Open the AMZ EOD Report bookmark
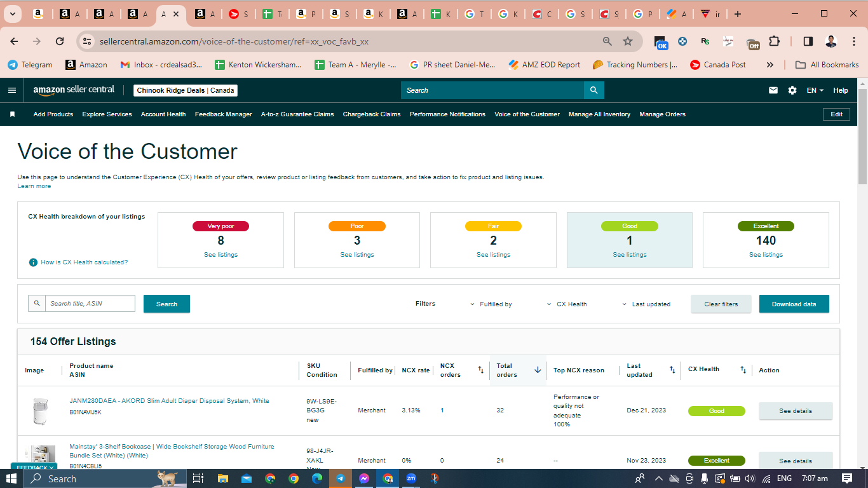Screen dimensions: 868x488 [x=545, y=65]
